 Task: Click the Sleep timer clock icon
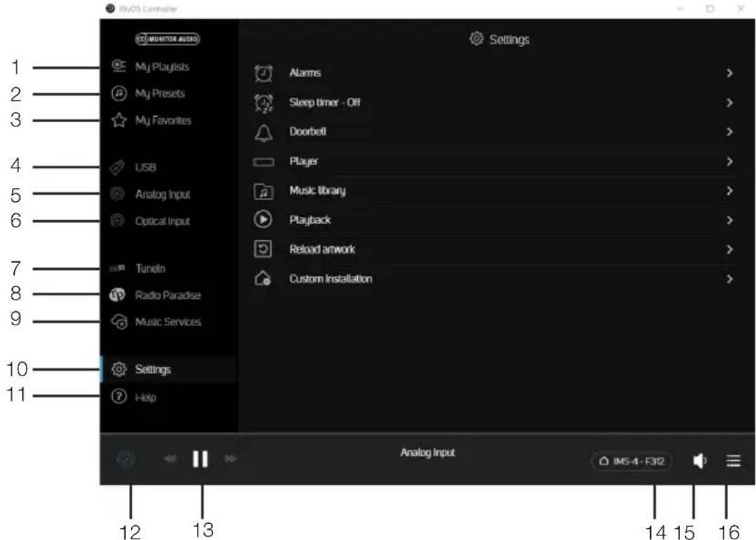263,103
